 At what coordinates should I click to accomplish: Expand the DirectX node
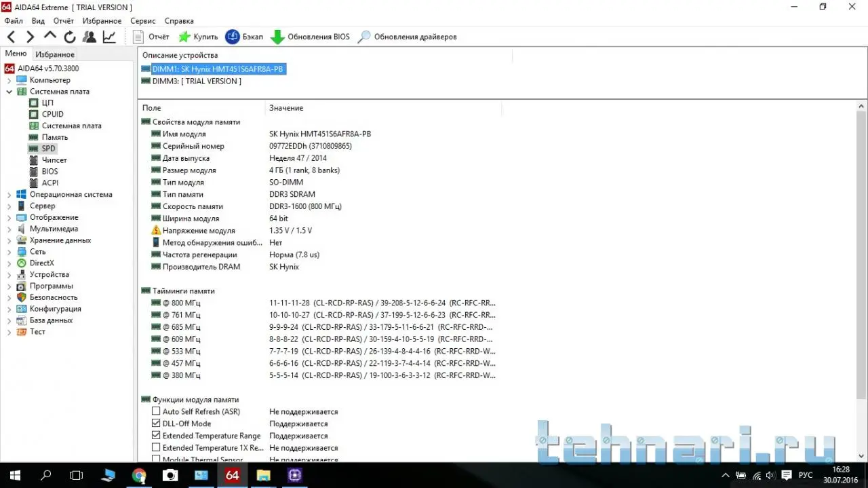tap(9, 263)
